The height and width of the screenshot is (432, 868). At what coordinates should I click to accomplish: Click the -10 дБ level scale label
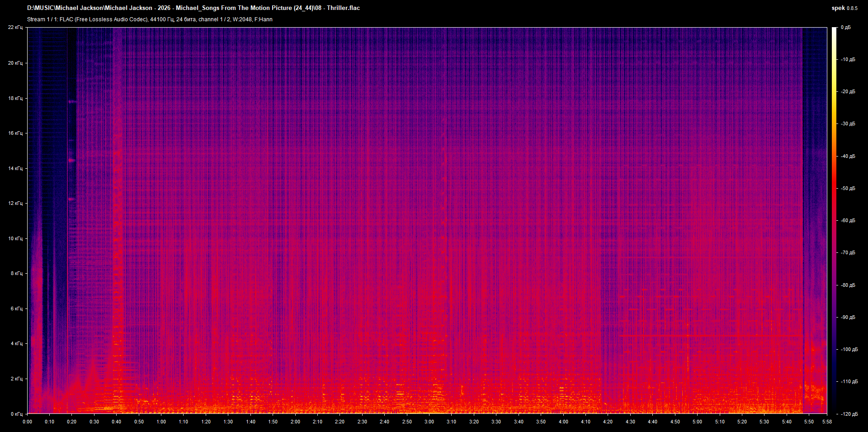(x=847, y=59)
